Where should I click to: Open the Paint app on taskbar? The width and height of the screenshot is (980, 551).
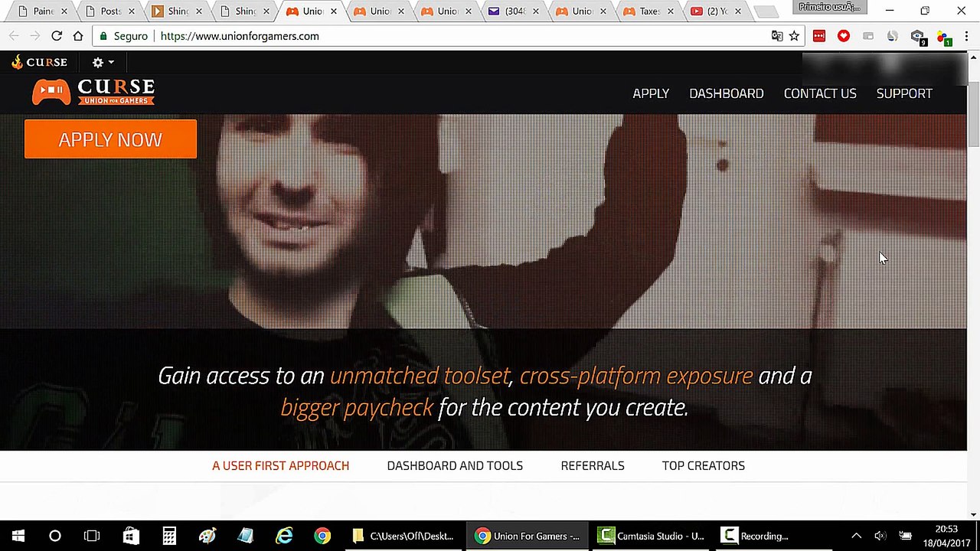(207, 536)
